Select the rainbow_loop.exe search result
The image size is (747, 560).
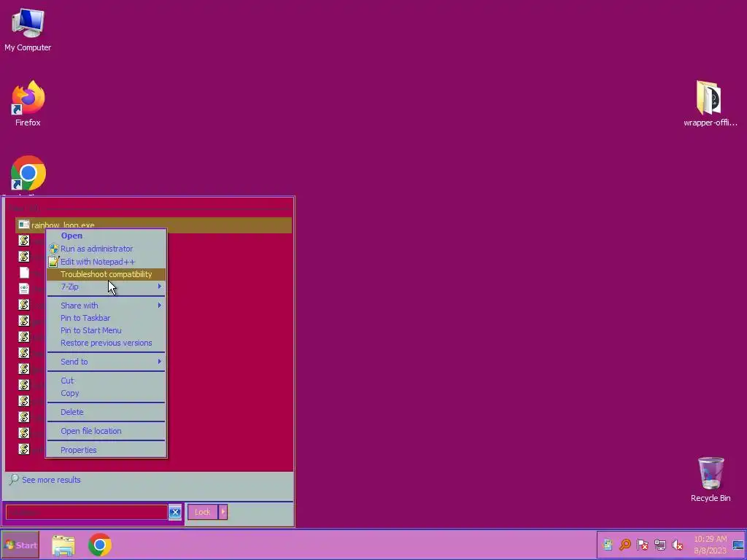153,225
